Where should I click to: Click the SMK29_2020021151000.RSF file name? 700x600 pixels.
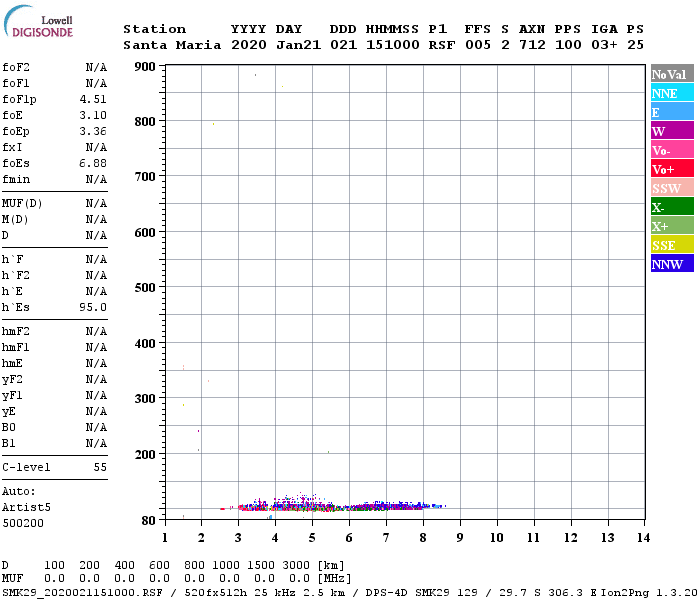point(83,593)
